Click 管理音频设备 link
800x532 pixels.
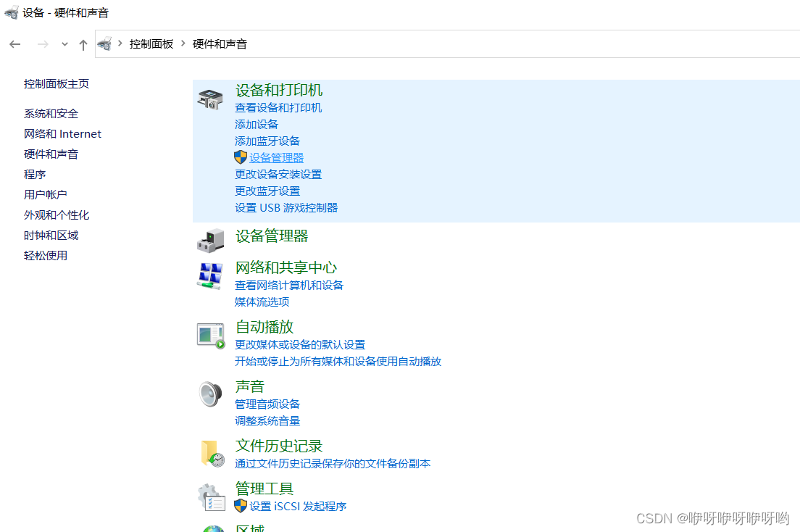(267, 404)
